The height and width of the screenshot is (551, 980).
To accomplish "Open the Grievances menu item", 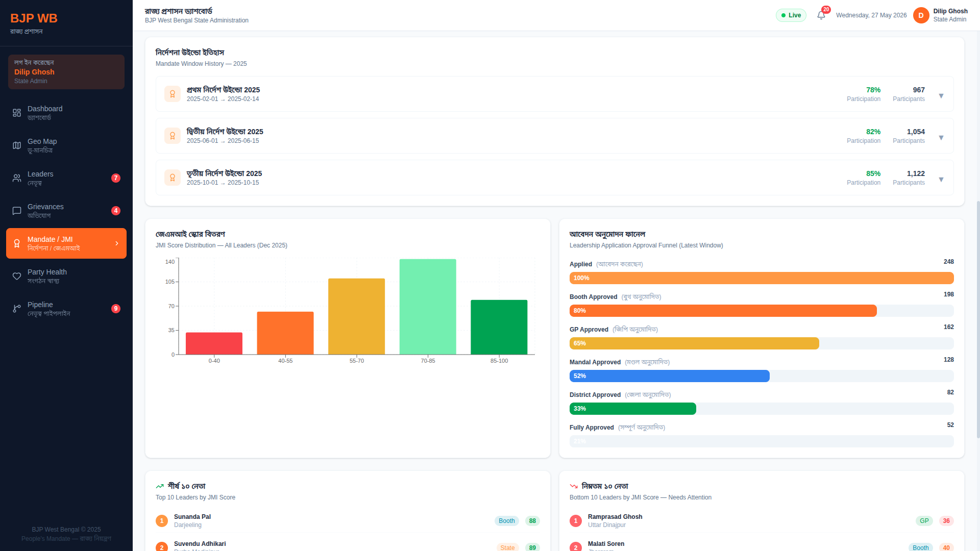I will (66, 211).
